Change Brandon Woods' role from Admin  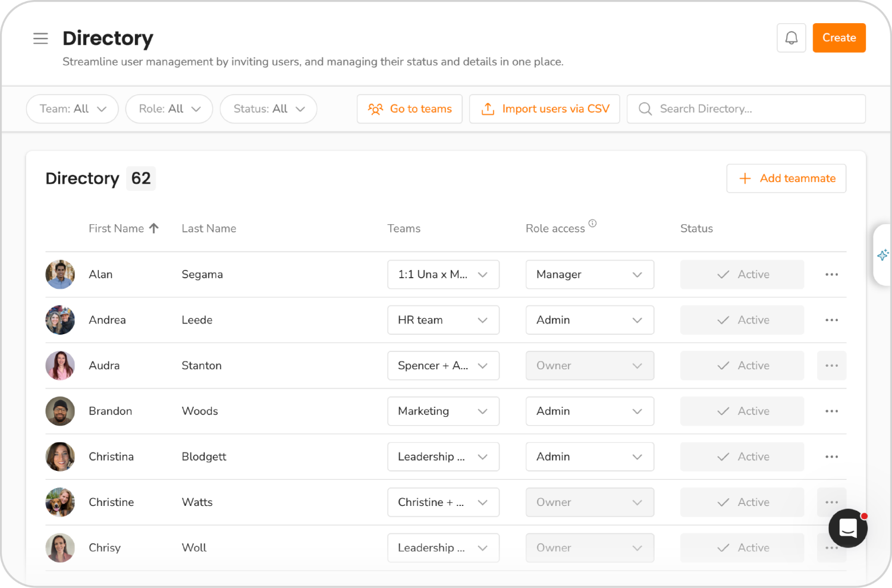(589, 411)
